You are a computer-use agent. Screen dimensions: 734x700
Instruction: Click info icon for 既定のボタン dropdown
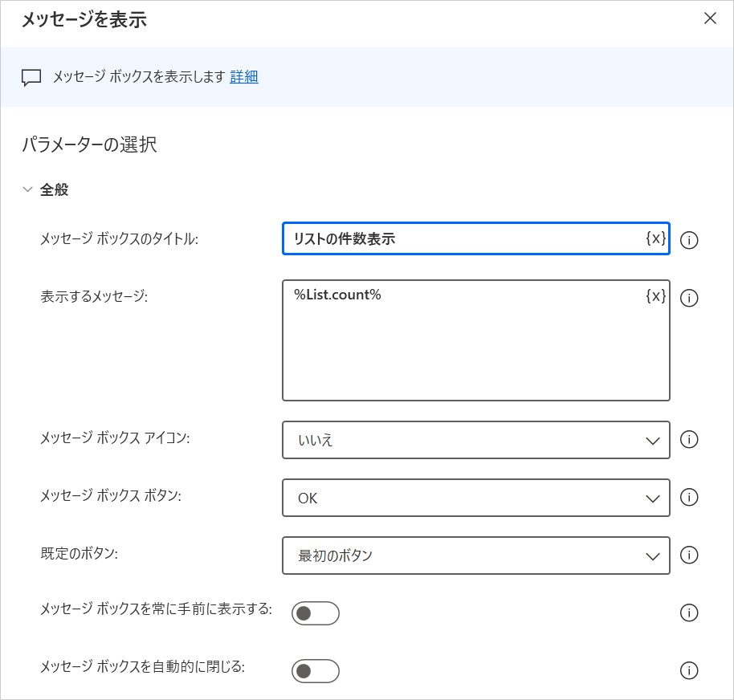coord(688,556)
